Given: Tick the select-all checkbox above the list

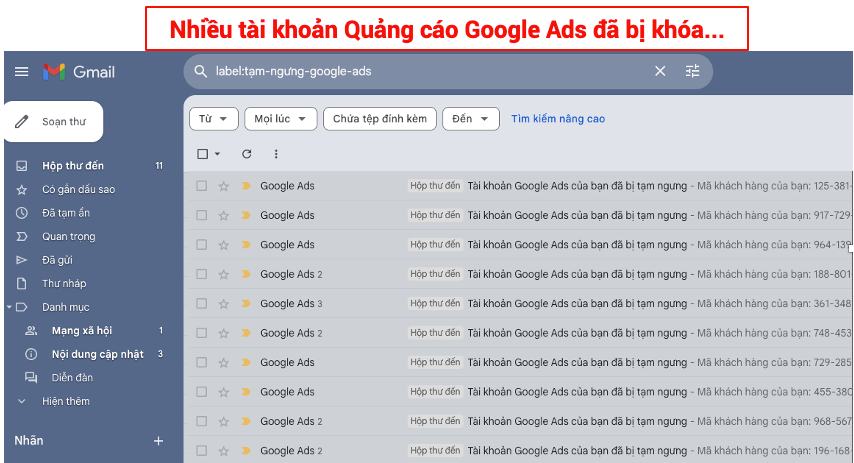Looking at the screenshot, I should [203, 154].
